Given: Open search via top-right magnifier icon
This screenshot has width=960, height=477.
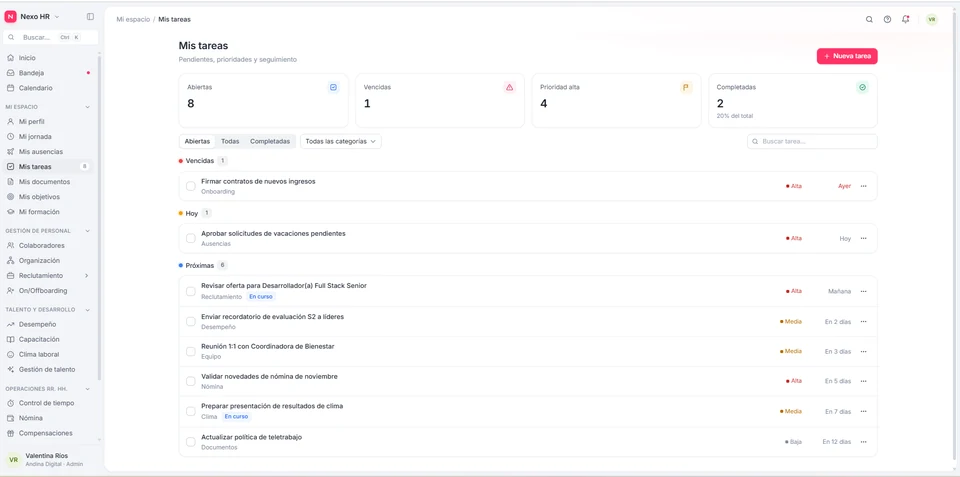Looking at the screenshot, I should pyautogui.click(x=869, y=19).
